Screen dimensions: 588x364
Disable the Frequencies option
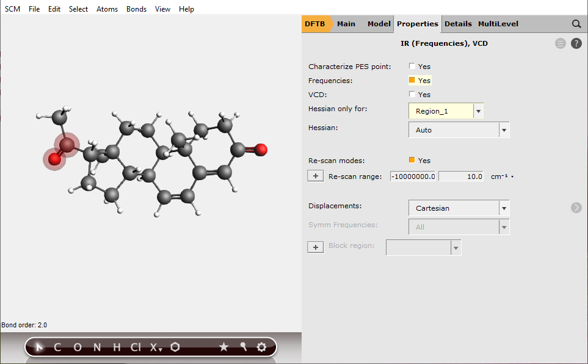click(x=412, y=80)
